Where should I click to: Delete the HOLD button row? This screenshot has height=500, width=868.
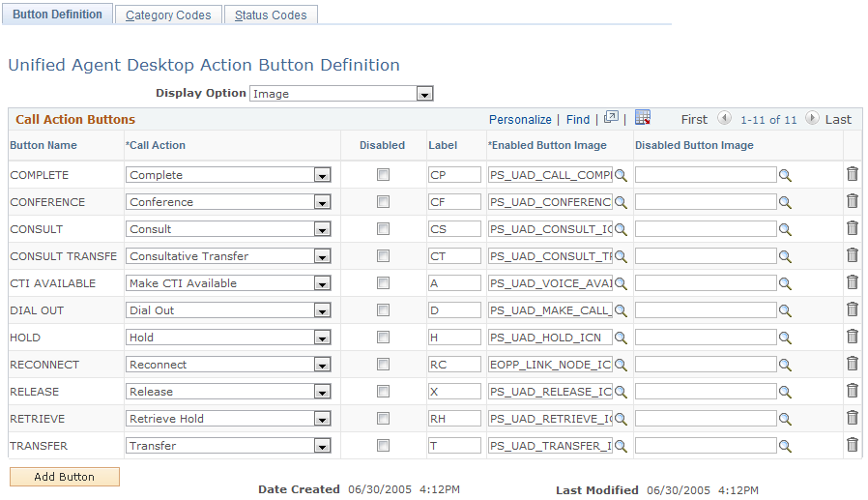(x=853, y=337)
